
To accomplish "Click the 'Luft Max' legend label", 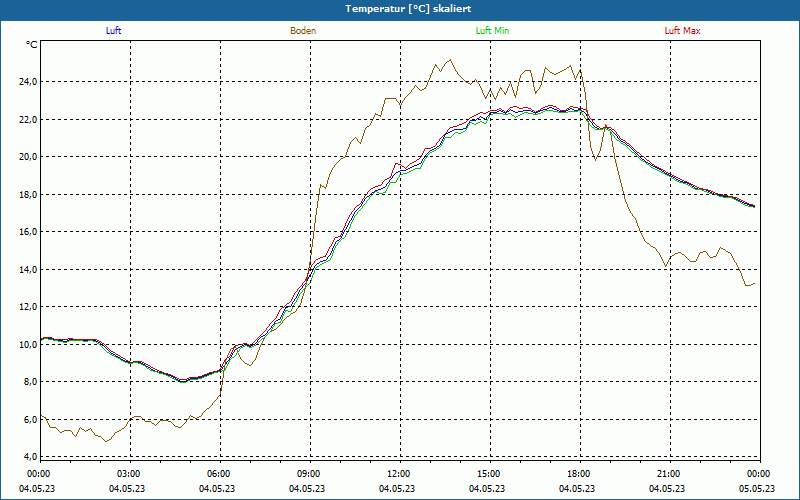I will (682, 31).
